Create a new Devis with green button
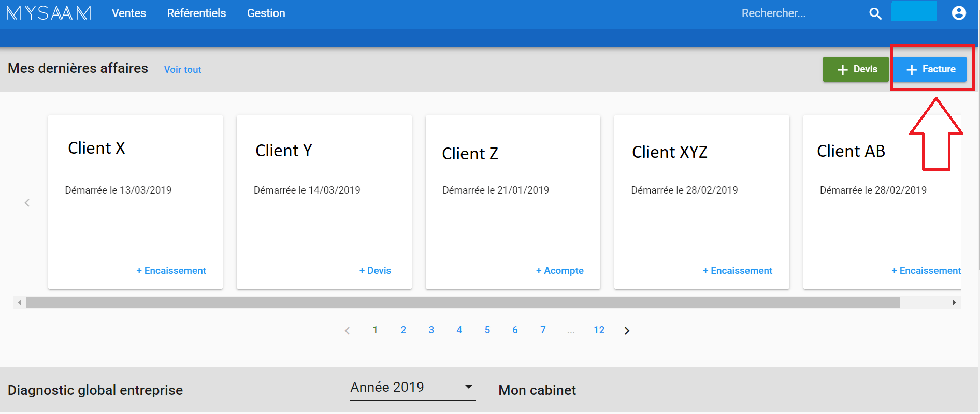This screenshot has width=980, height=414. click(856, 69)
